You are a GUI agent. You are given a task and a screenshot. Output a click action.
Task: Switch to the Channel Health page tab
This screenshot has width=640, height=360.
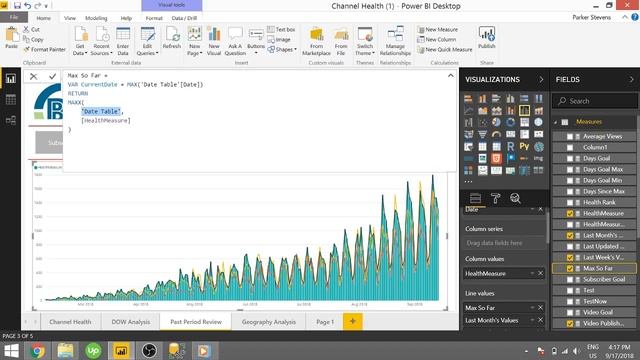pyautogui.click(x=70, y=322)
